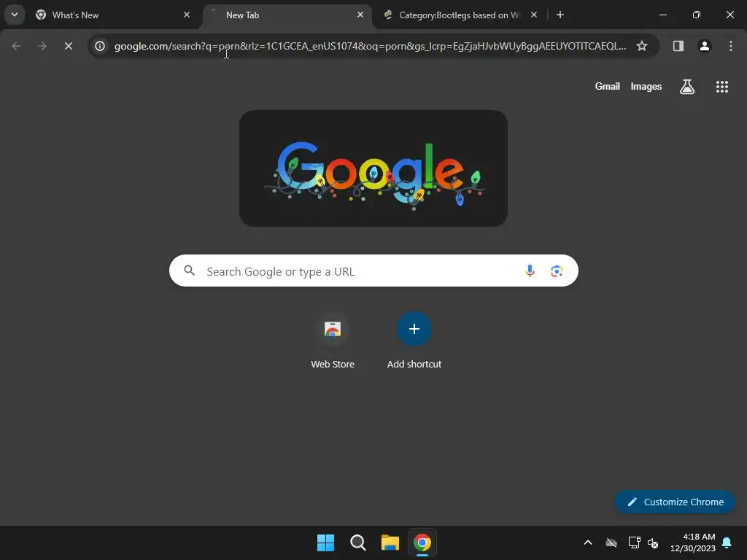Image resolution: width=747 pixels, height=560 pixels.
Task: Open Chrome's three-dot menu
Action: [731, 46]
